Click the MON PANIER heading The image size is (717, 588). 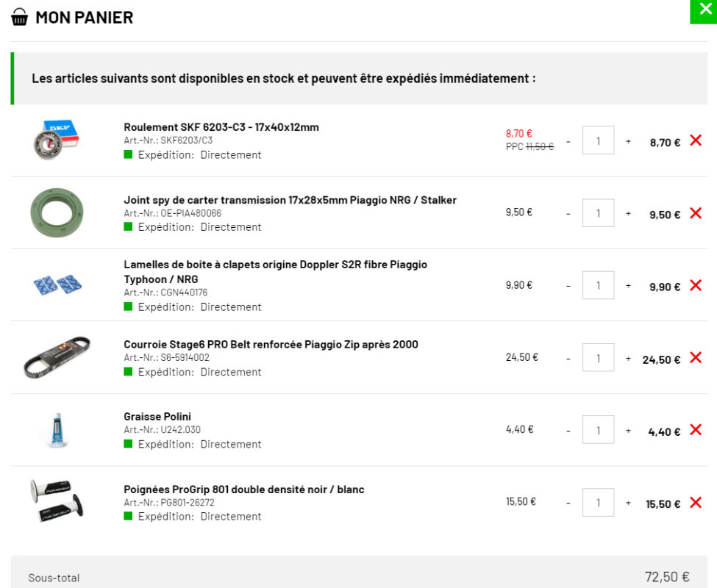[85, 18]
